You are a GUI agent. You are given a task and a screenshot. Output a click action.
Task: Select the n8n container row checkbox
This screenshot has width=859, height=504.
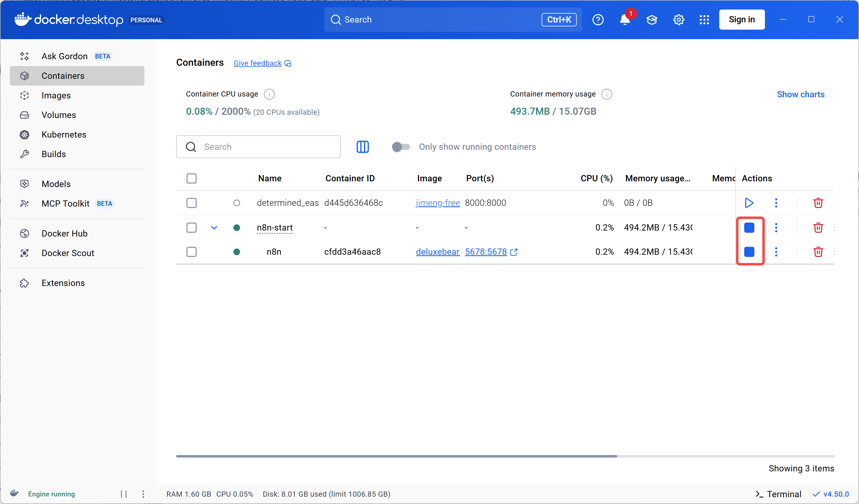tap(191, 252)
